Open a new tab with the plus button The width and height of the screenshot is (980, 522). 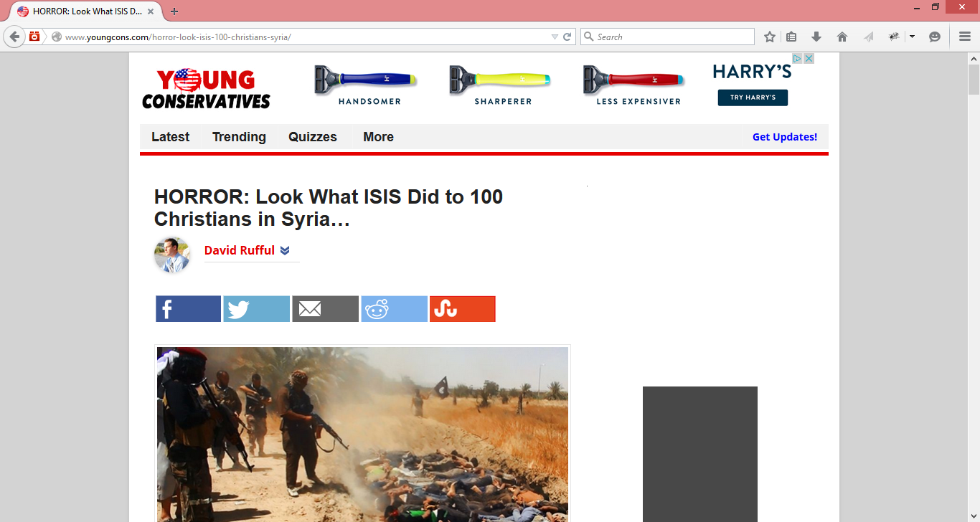tap(174, 11)
